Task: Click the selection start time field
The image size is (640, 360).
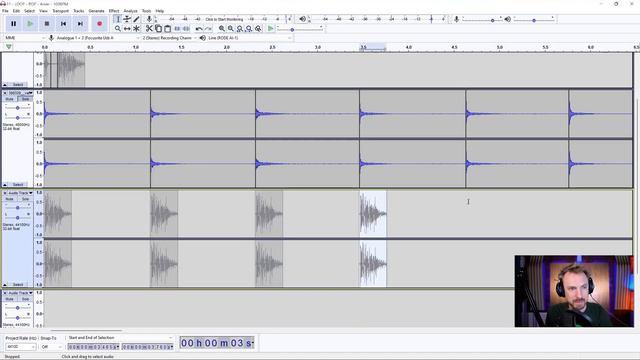Action: pyautogui.click(x=93, y=347)
